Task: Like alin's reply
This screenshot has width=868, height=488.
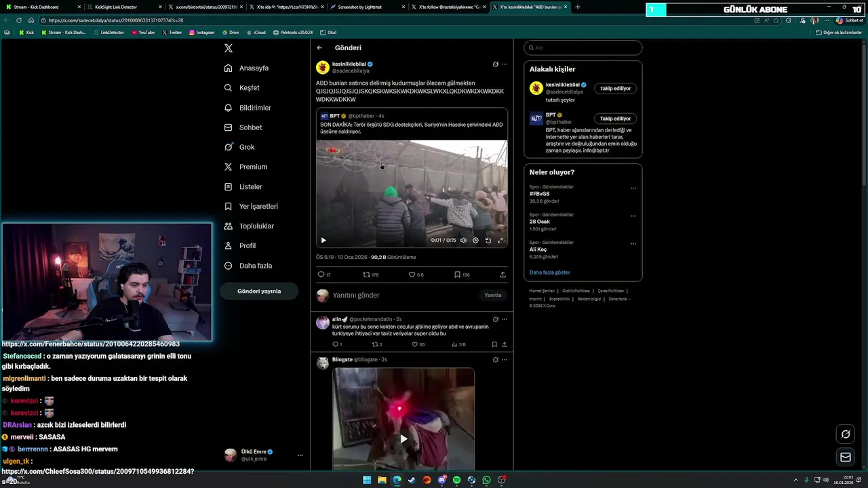Action: [x=418, y=344]
